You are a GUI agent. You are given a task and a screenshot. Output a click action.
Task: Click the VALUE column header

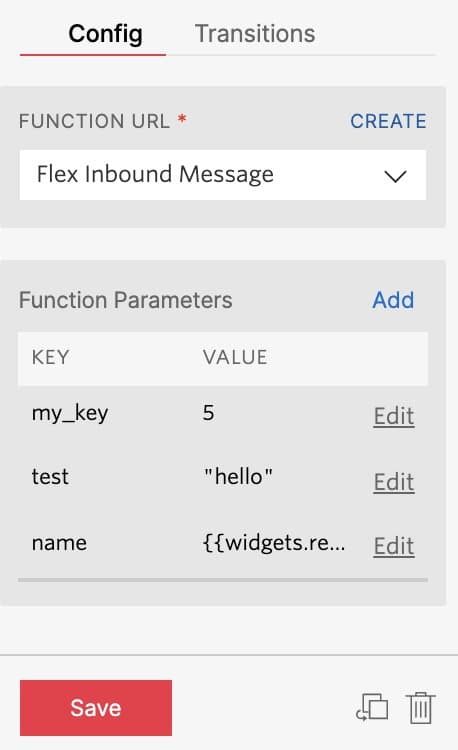(x=235, y=357)
